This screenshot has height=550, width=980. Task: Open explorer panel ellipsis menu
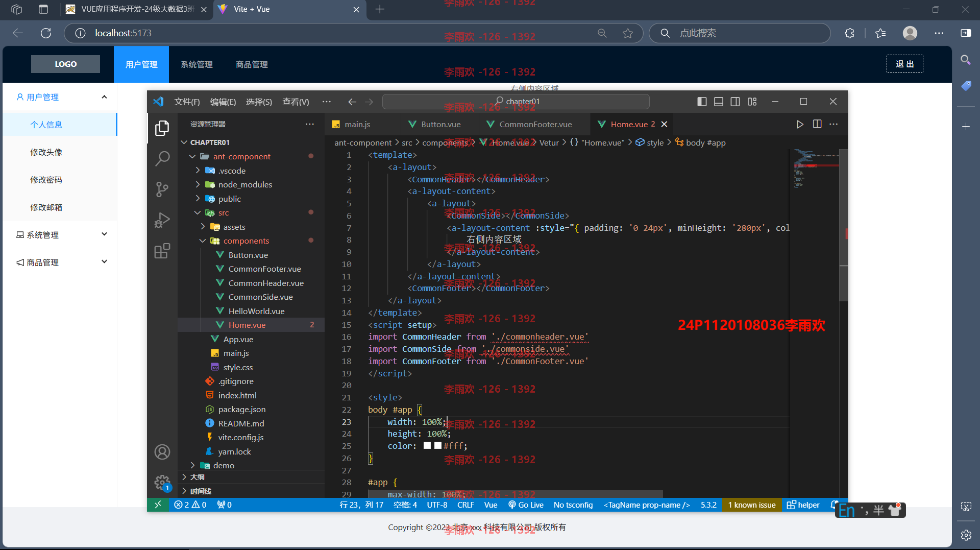tap(310, 124)
